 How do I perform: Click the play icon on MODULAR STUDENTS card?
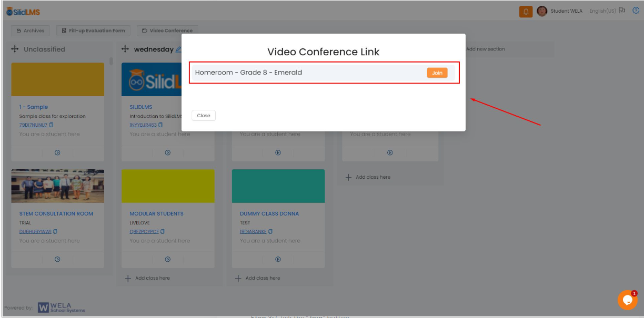[167, 259]
